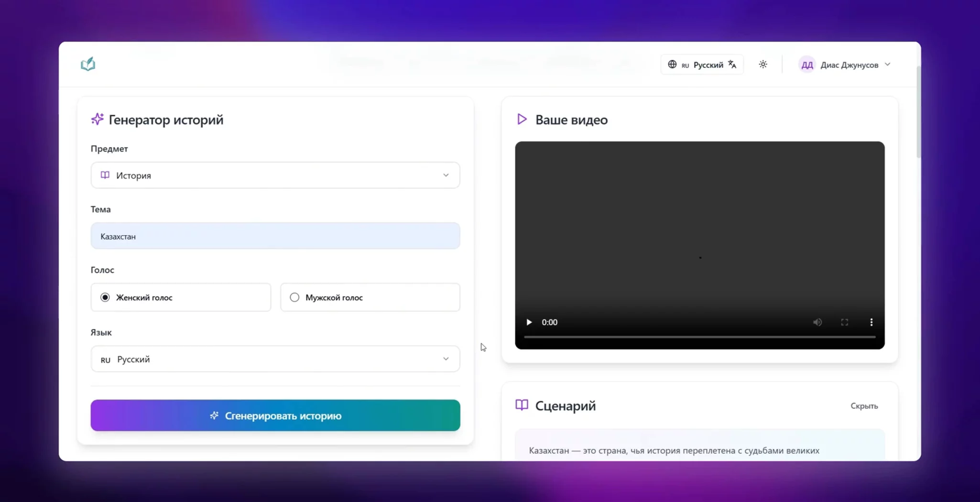Click the chevron arrow of the Язык dropdown
980x502 pixels.
pos(446,359)
